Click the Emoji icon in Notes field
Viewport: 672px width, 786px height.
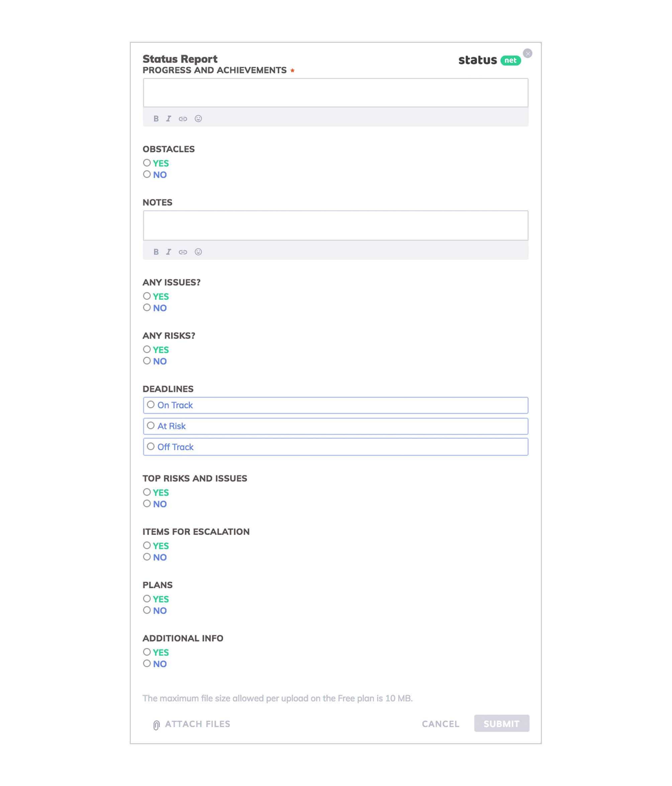point(199,252)
